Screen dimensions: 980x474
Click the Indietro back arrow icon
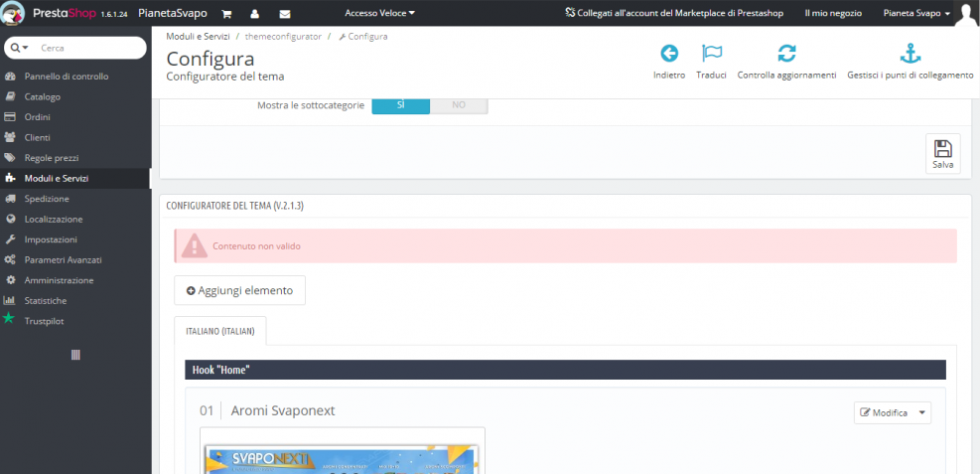pos(669,54)
